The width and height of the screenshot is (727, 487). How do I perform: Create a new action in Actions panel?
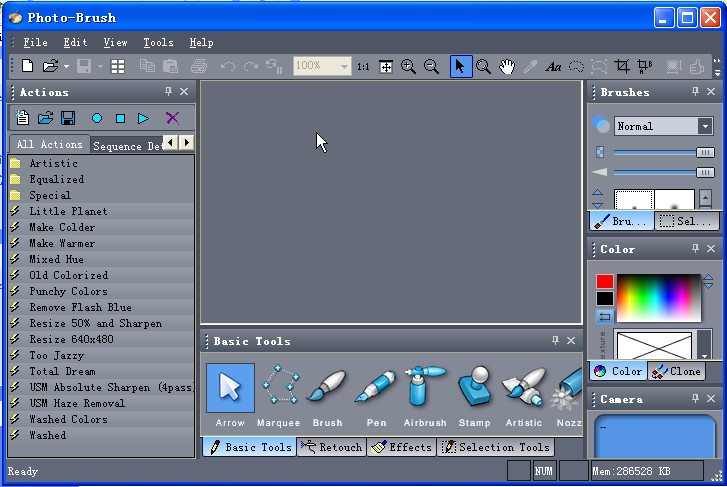point(22,118)
